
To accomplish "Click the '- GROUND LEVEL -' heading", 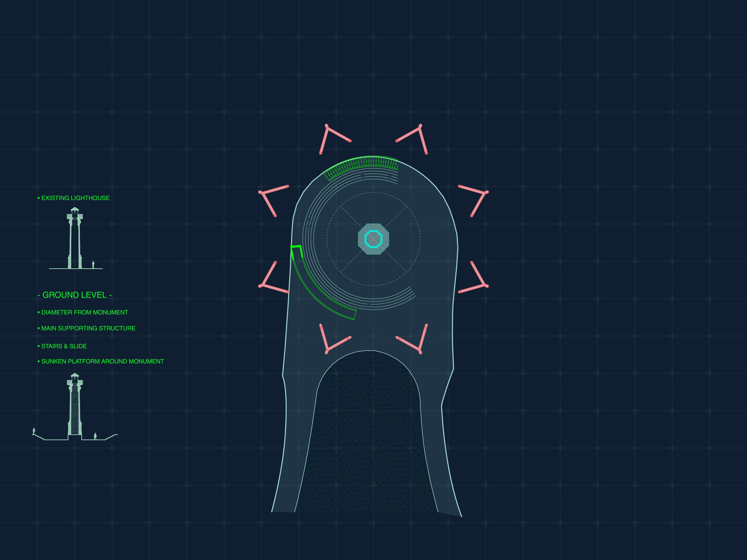I will click(x=75, y=295).
